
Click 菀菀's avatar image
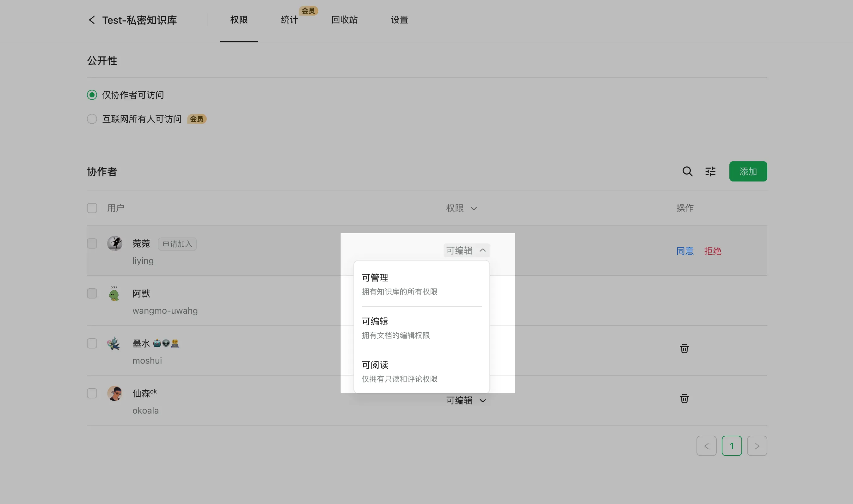(115, 243)
